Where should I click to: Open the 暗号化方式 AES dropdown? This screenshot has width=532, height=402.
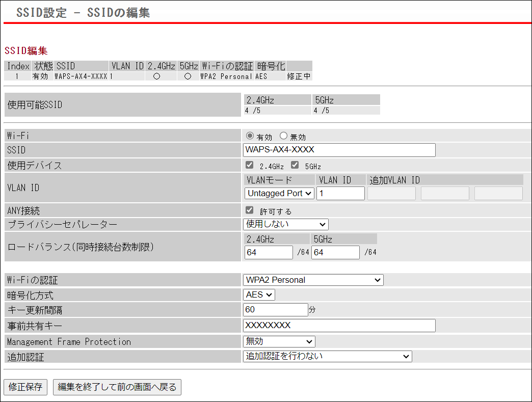[x=259, y=294]
